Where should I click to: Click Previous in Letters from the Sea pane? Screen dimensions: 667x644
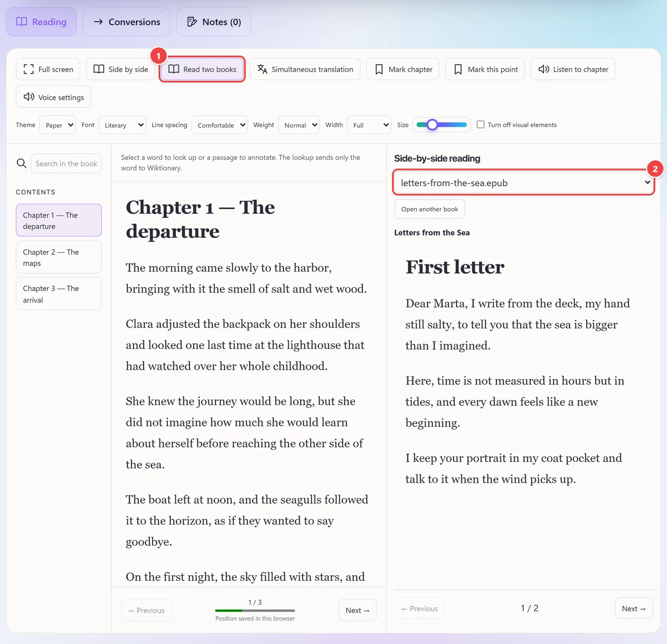[419, 609]
